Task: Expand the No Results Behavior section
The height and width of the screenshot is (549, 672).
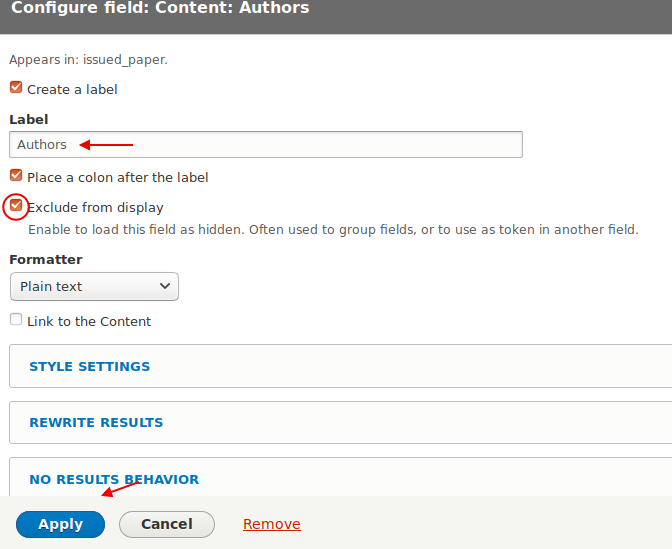Action: click(114, 479)
